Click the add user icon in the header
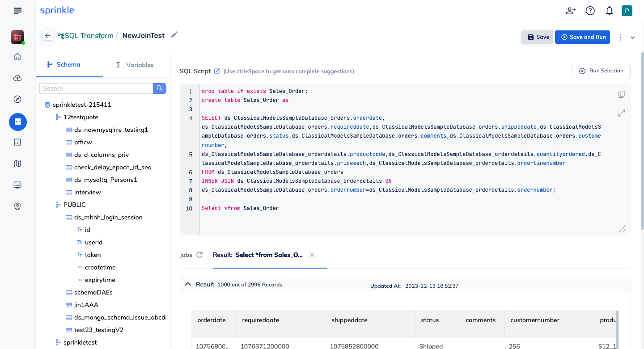This screenshot has width=644, height=349. [x=571, y=11]
